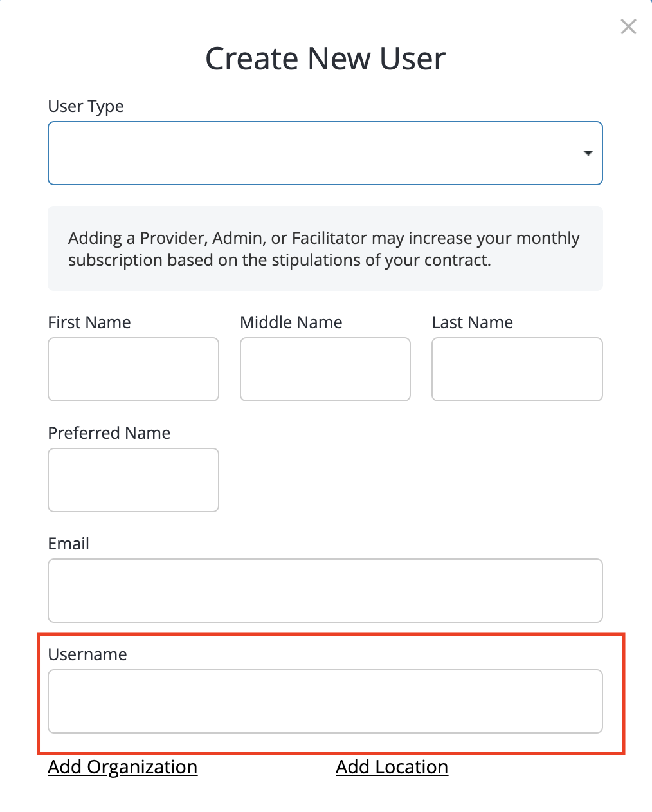Click the First Name label
Screen dimensions: 652x812
click(x=89, y=322)
